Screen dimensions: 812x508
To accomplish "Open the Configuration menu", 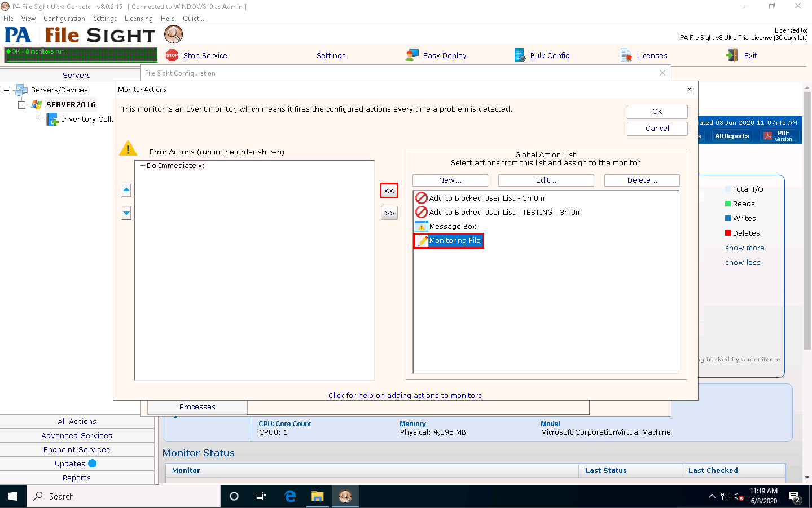I will point(64,19).
